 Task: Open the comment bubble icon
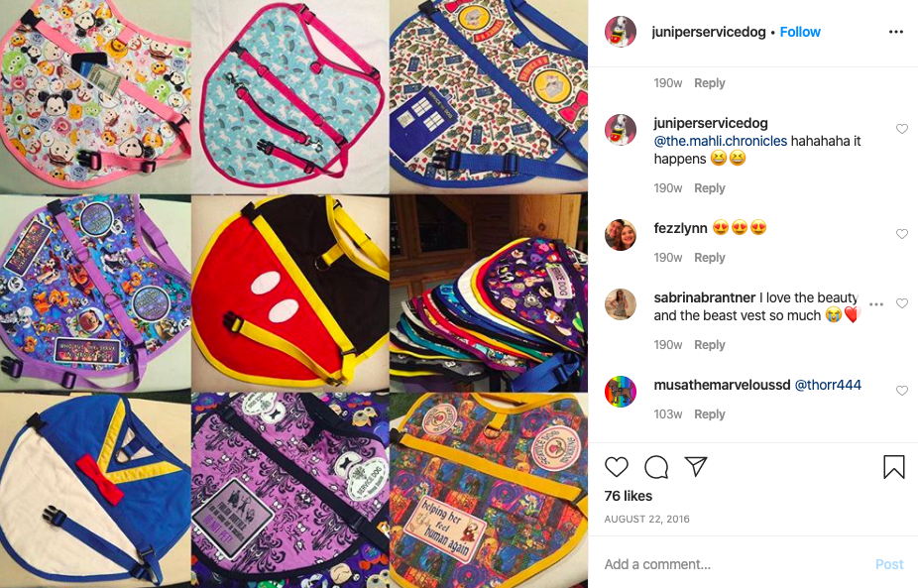point(656,467)
